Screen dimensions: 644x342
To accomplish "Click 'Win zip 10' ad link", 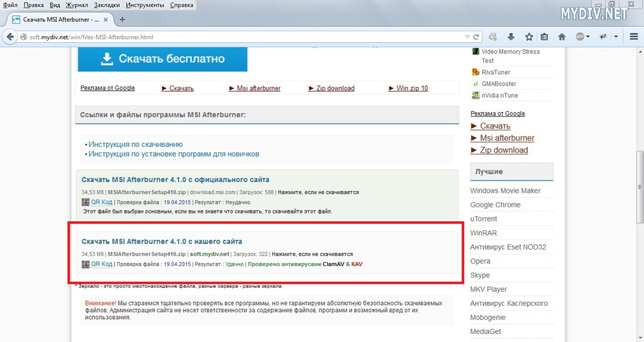I will [412, 88].
